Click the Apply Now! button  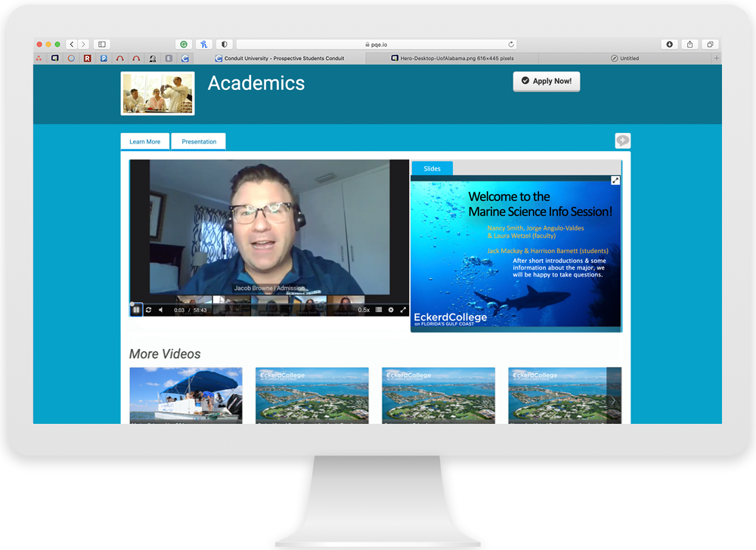547,82
